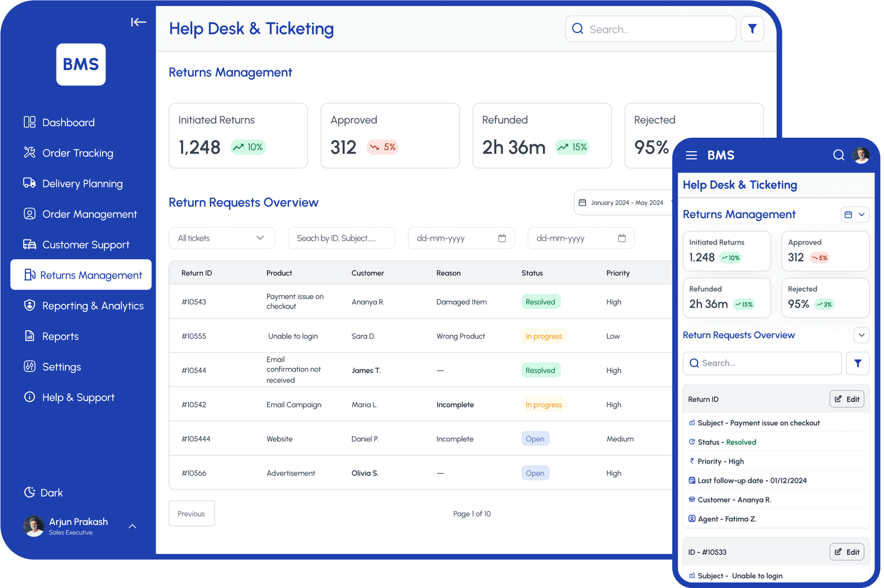
Task: Edit the Return ID card entry
Action: coord(847,399)
